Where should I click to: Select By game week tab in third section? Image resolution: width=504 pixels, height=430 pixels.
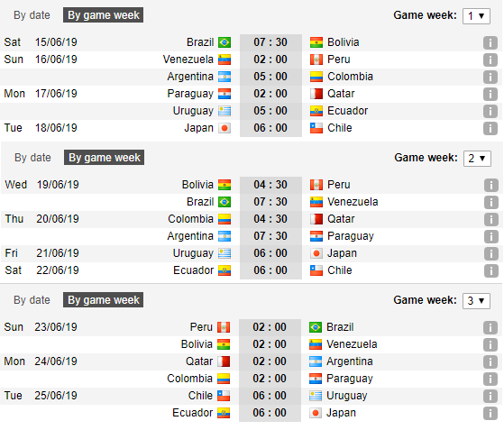pos(103,300)
